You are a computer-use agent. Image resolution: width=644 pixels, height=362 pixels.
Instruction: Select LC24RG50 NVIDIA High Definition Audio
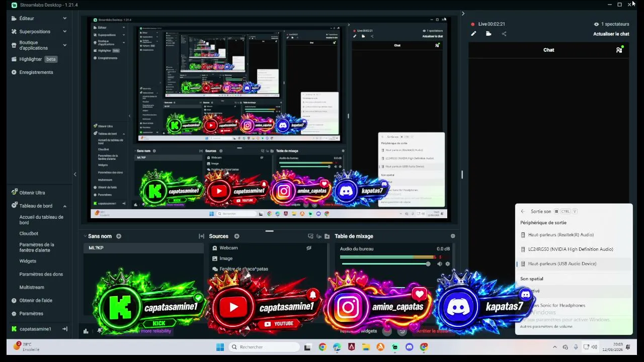tap(574, 249)
